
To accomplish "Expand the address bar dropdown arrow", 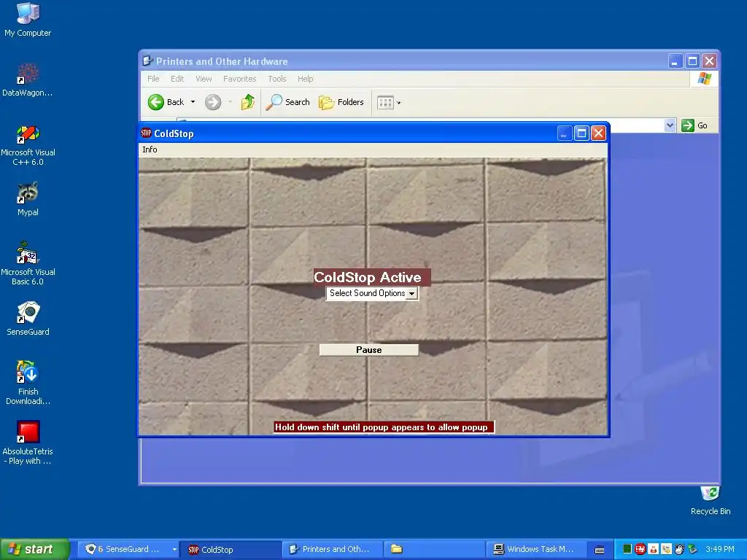I will tap(670, 125).
